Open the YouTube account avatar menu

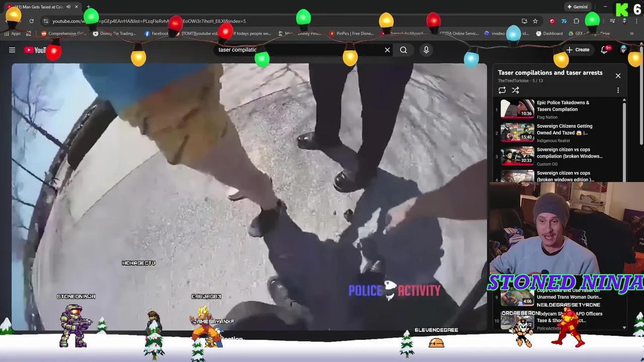click(x=624, y=49)
